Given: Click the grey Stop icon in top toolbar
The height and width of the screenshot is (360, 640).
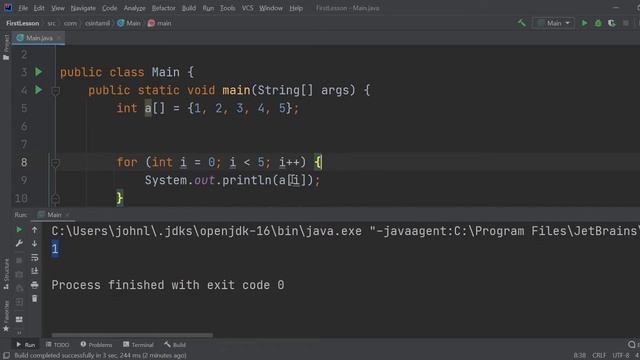Looking at the screenshot, I should coord(626,23).
